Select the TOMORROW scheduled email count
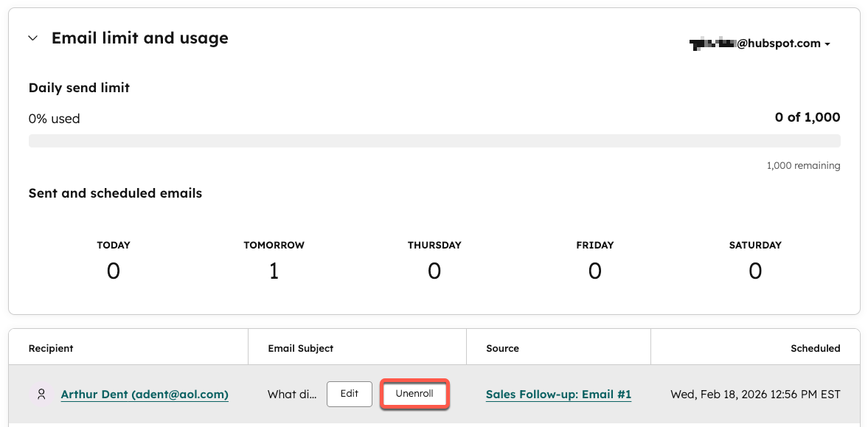The height and width of the screenshot is (427, 868). click(x=274, y=271)
